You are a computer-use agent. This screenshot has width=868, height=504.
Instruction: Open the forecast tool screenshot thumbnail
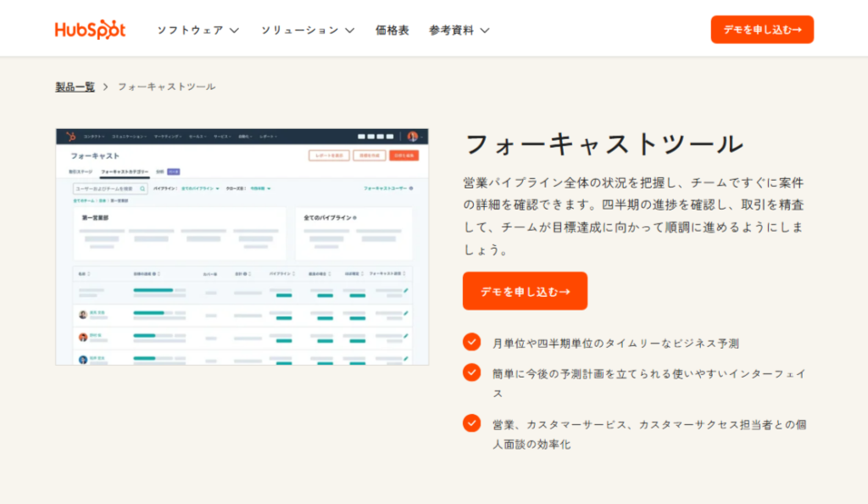coord(242,247)
